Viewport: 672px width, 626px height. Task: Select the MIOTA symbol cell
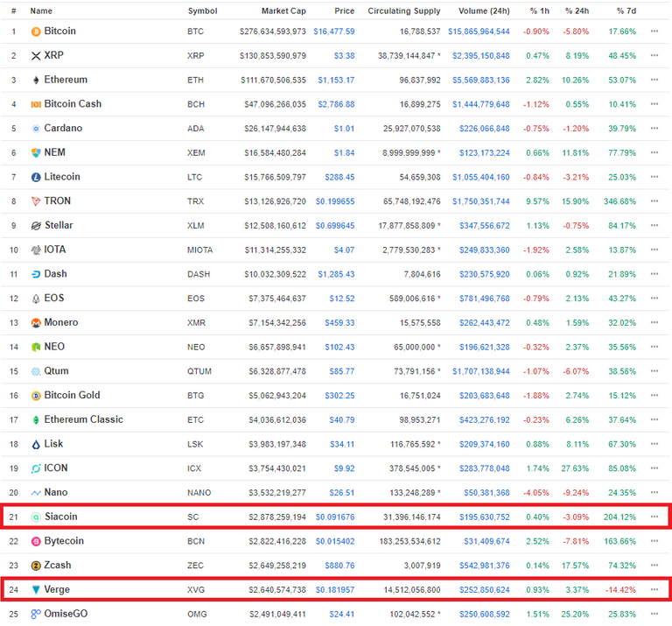pyautogui.click(x=199, y=250)
